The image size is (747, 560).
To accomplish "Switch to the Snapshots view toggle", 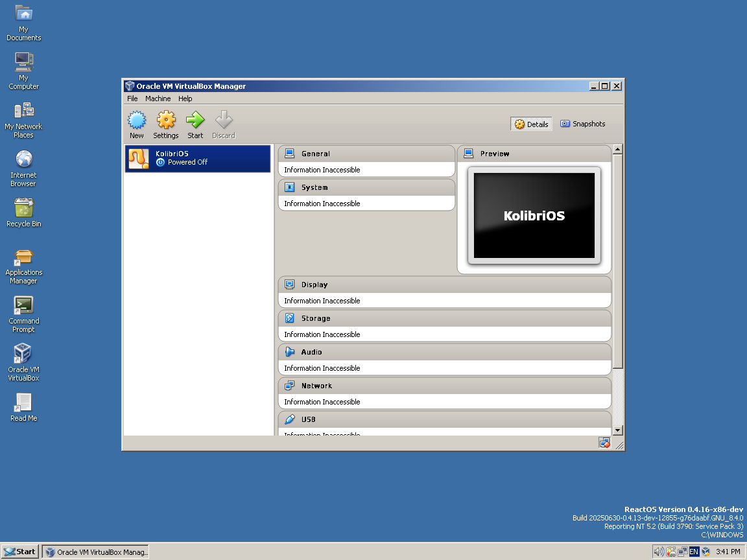I will pos(583,124).
